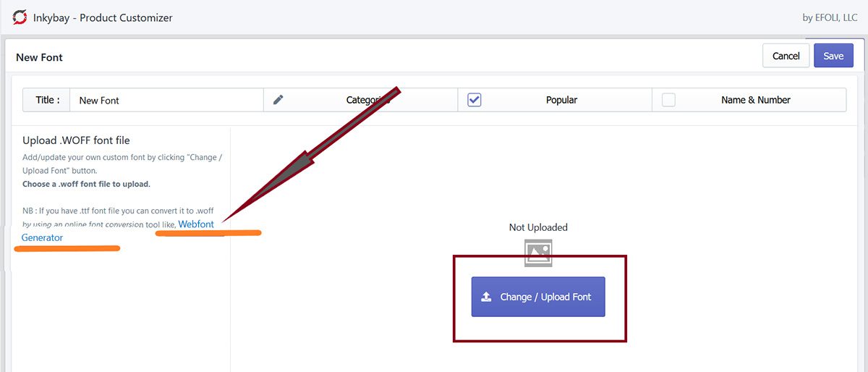Viewport: 868px width, 372px height.
Task: Click the Not Uploaded status text
Action: (538, 227)
